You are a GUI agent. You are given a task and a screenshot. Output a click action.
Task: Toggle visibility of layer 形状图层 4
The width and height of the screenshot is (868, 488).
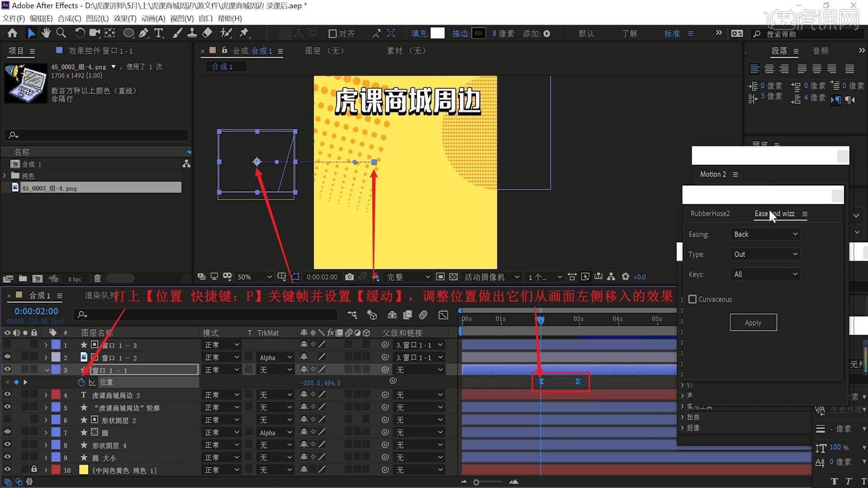coord(7,445)
